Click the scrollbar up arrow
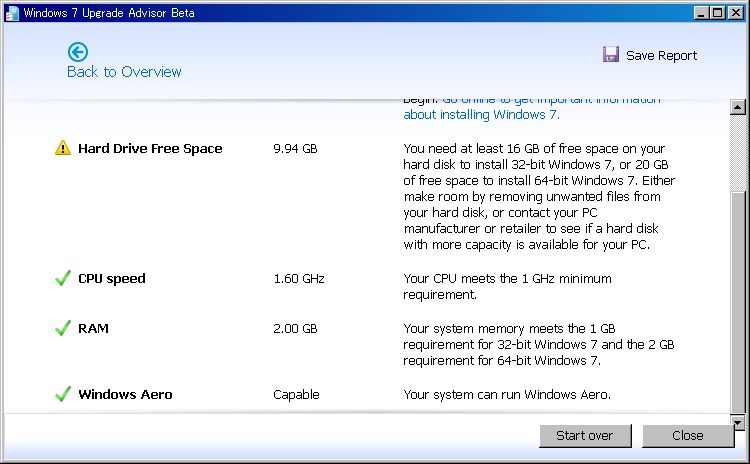Screen dimensions: 750x464 coord(738,107)
